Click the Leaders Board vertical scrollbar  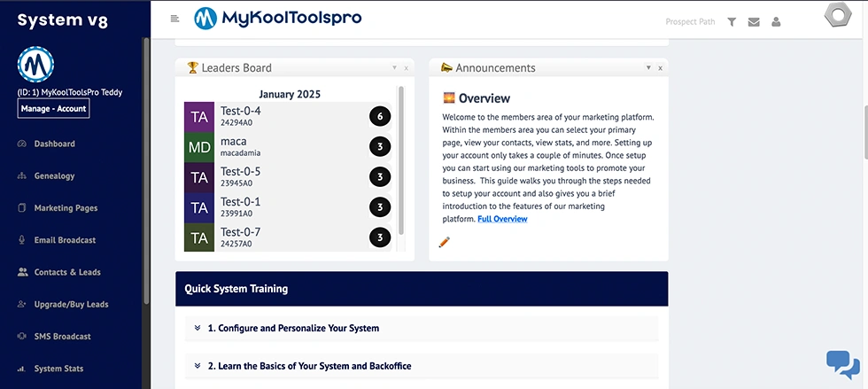pyautogui.click(x=401, y=159)
